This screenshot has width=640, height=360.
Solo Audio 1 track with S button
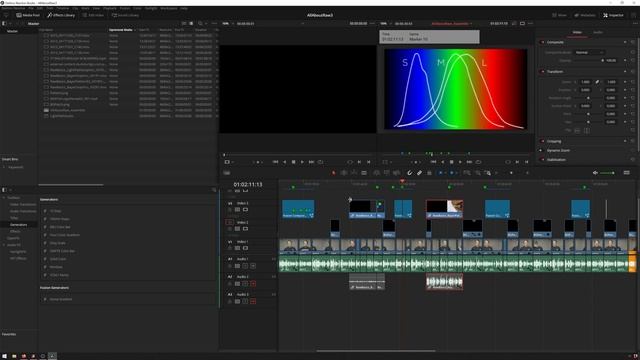(245, 266)
